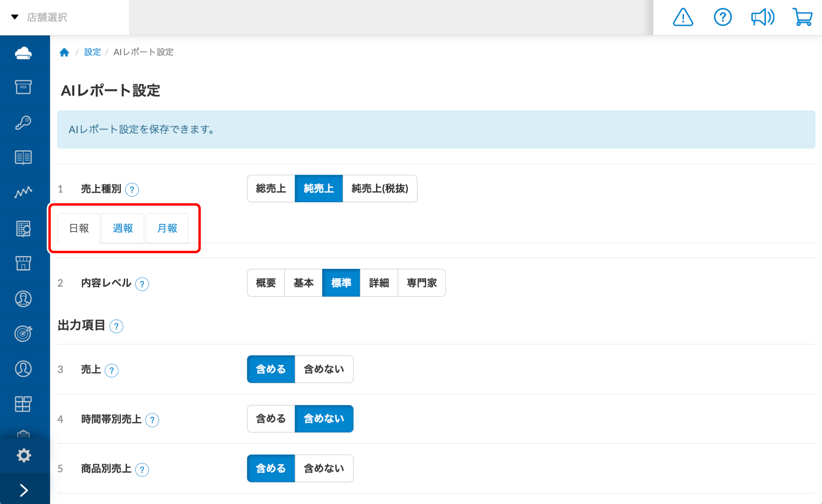Open the megaphone announcements icon
Image resolution: width=822 pixels, height=504 pixels.
(762, 17)
